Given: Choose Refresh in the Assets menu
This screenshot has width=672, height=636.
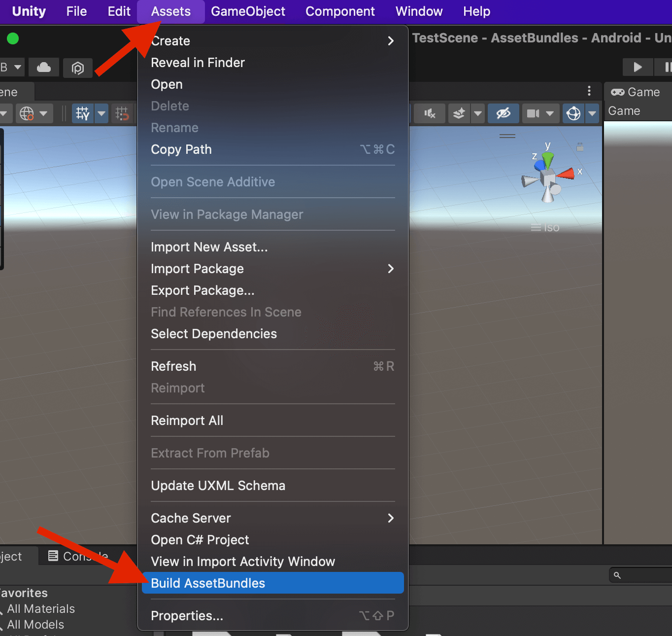Looking at the screenshot, I should point(273,366).
